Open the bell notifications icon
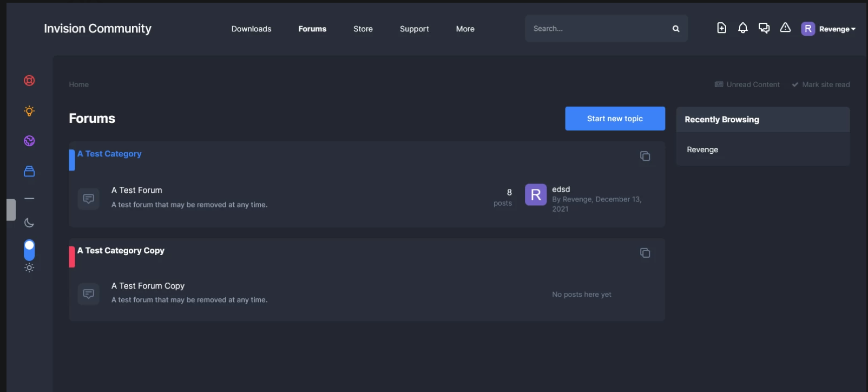The width and height of the screenshot is (868, 392). [x=742, y=28]
